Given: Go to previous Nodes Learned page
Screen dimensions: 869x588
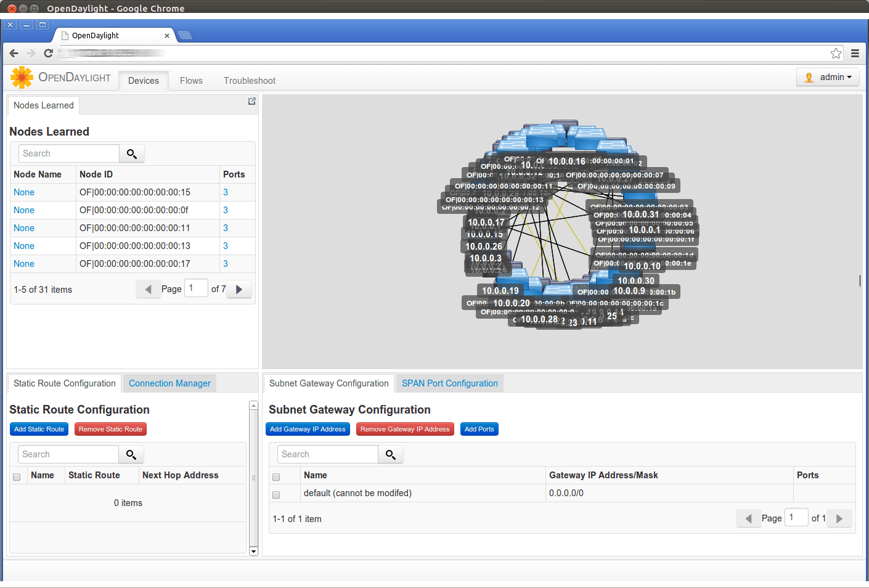Looking at the screenshot, I should point(148,289).
